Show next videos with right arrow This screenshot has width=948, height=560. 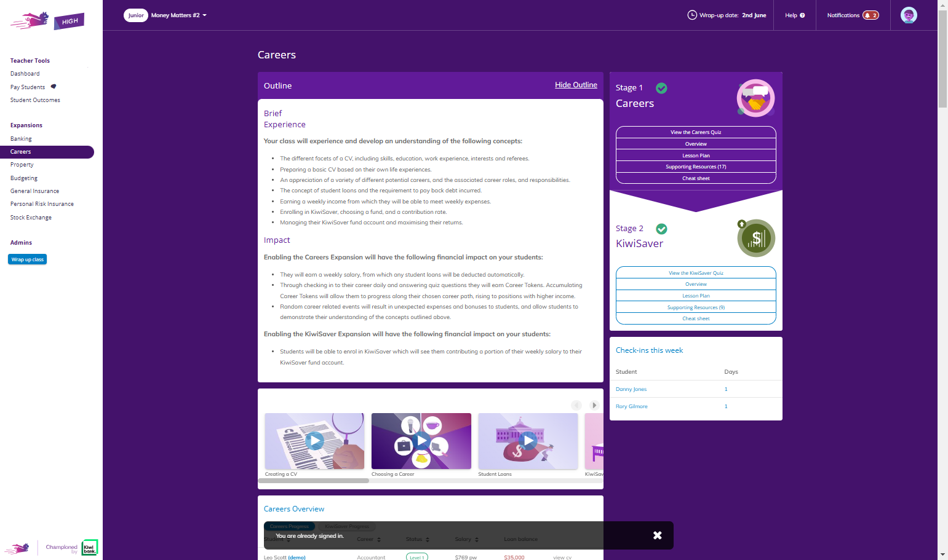(x=594, y=405)
